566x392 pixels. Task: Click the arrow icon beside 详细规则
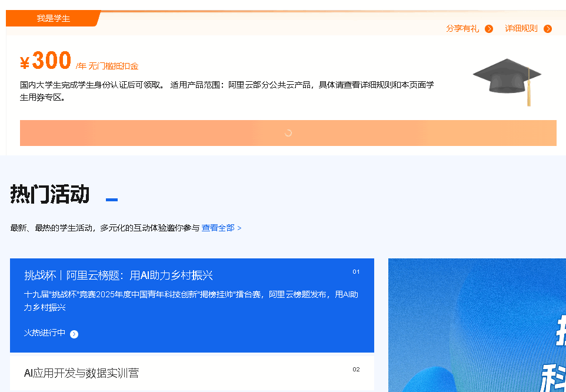[548, 29]
